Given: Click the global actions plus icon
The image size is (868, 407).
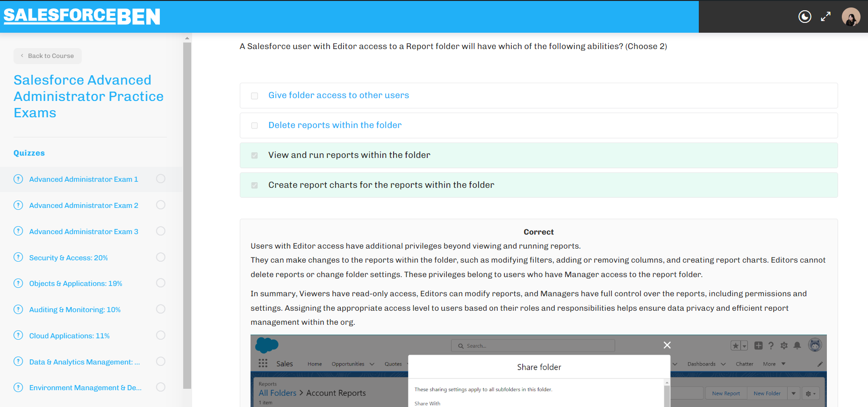Looking at the screenshot, I should [x=758, y=346].
